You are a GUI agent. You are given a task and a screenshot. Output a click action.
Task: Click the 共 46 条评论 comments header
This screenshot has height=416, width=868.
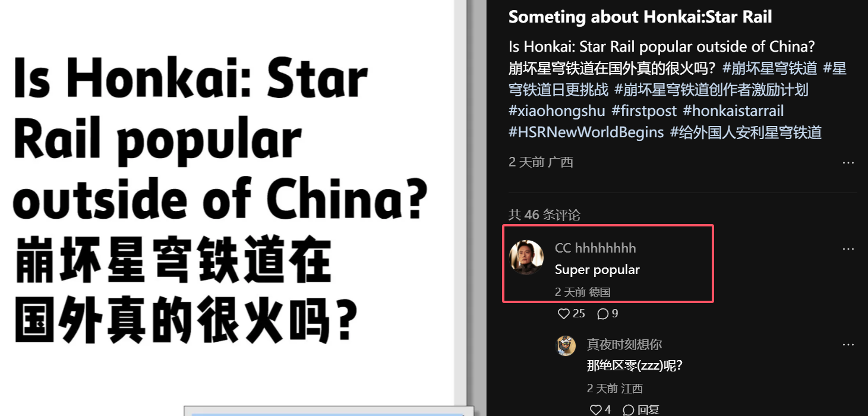[544, 215]
